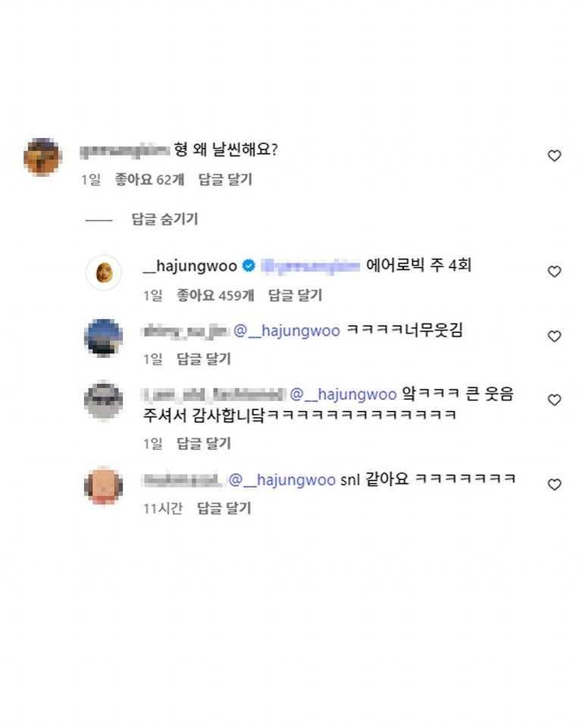
Task: Click '답글 달기' under '형 왜 날씬해요?'
Action: (x=225, y=180)
